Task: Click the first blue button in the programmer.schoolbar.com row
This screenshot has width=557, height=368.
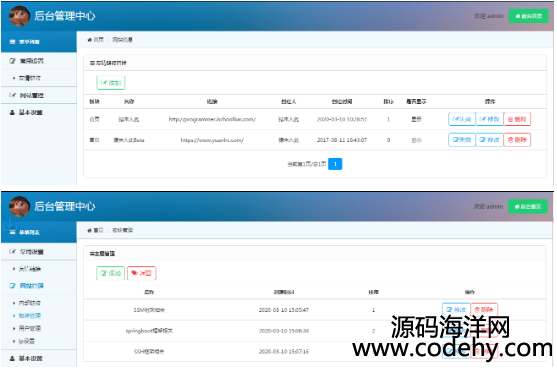Action: (462, 119)
